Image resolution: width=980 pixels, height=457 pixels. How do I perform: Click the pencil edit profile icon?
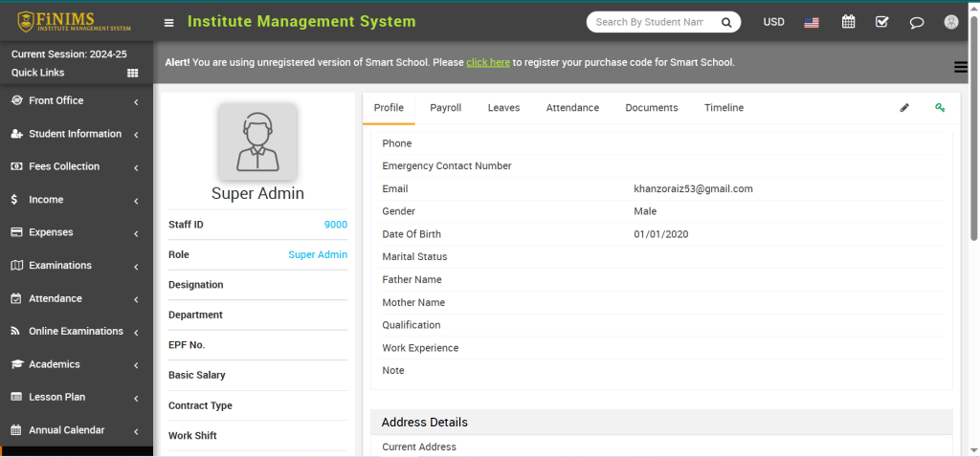coord(904,108)
